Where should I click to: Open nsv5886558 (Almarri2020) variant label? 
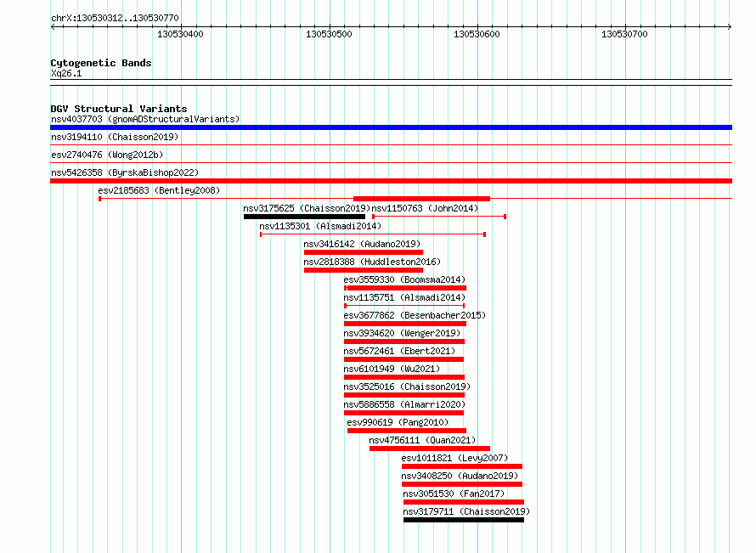click(x=404, y=404)
